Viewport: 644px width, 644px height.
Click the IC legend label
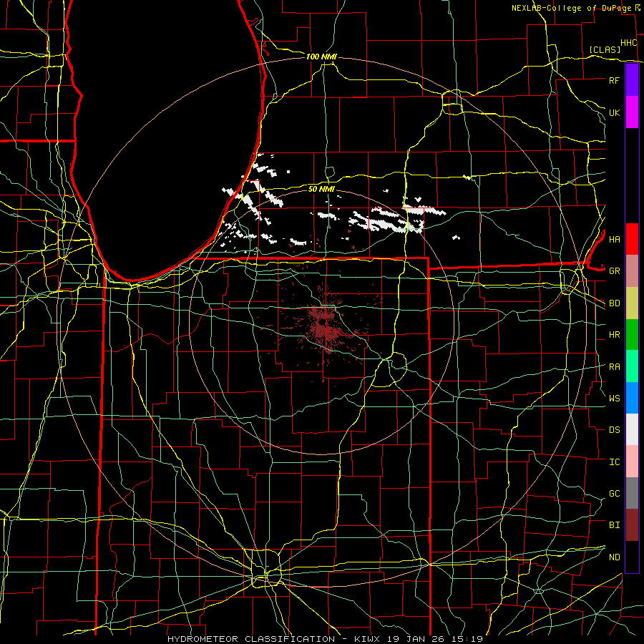[614, 462]
